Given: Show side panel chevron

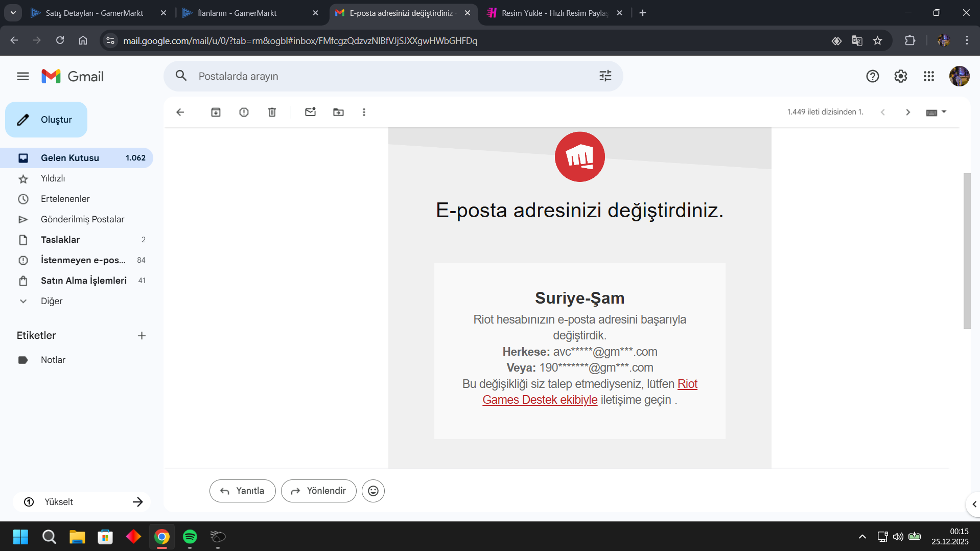Looking at the screenshot, I should click(x=974, y=504).
